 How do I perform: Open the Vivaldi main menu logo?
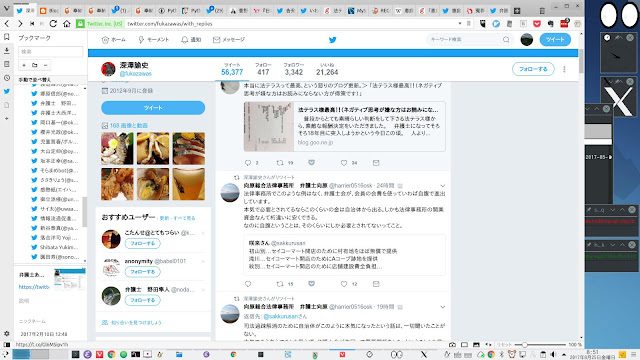[x=7, y=8]
